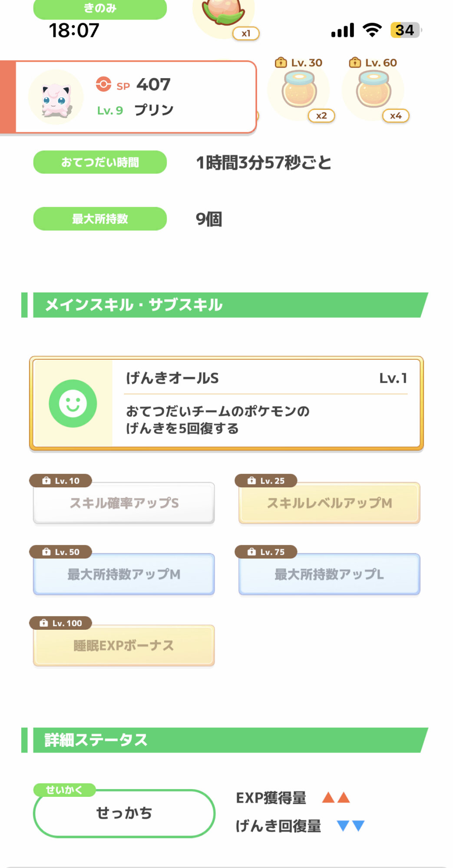Tap the 最大所持数 green label
453x868 pixels.
pos(100,219)
